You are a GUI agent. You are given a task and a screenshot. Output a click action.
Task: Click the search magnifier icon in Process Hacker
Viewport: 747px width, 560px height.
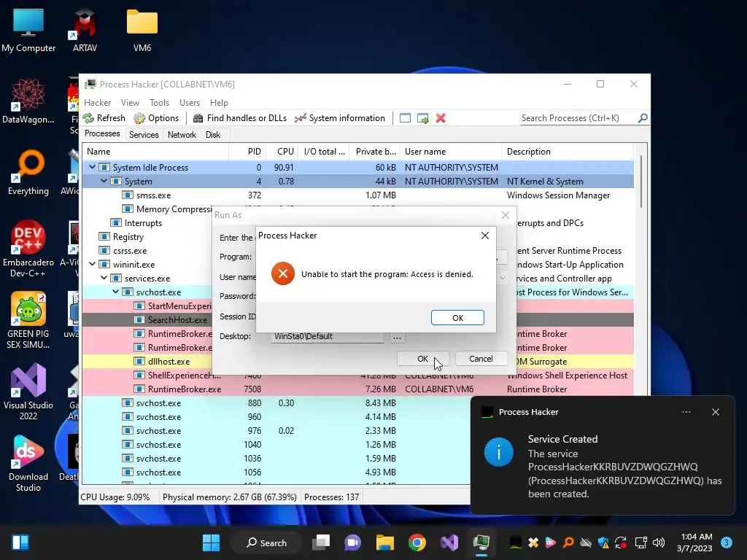click(x=643, y=117)
